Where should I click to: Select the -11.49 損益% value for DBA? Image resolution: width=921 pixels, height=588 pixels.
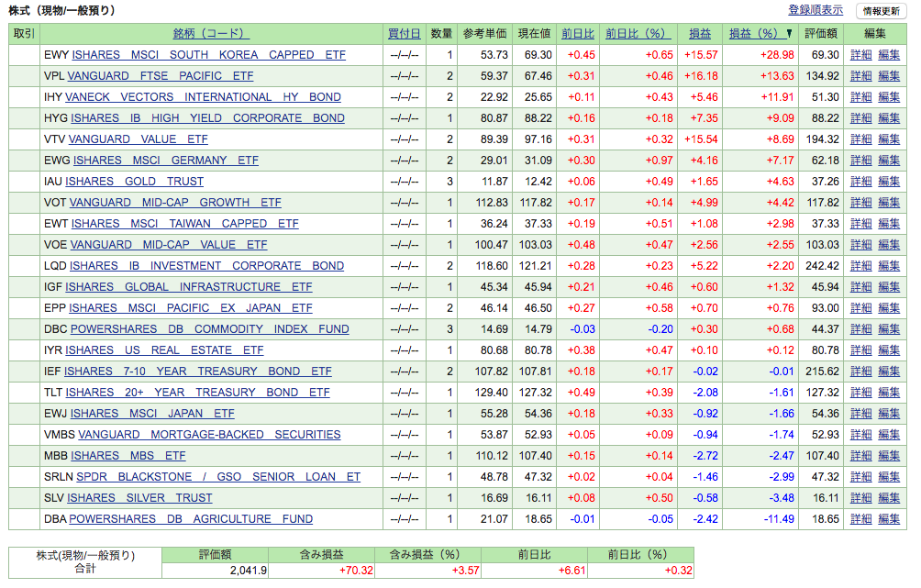point(779,520)
